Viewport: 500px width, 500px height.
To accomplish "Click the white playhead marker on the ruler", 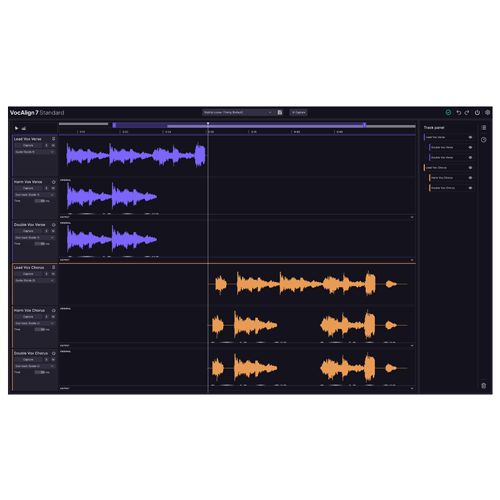I will pyautogui.click(x=208, y=124).
